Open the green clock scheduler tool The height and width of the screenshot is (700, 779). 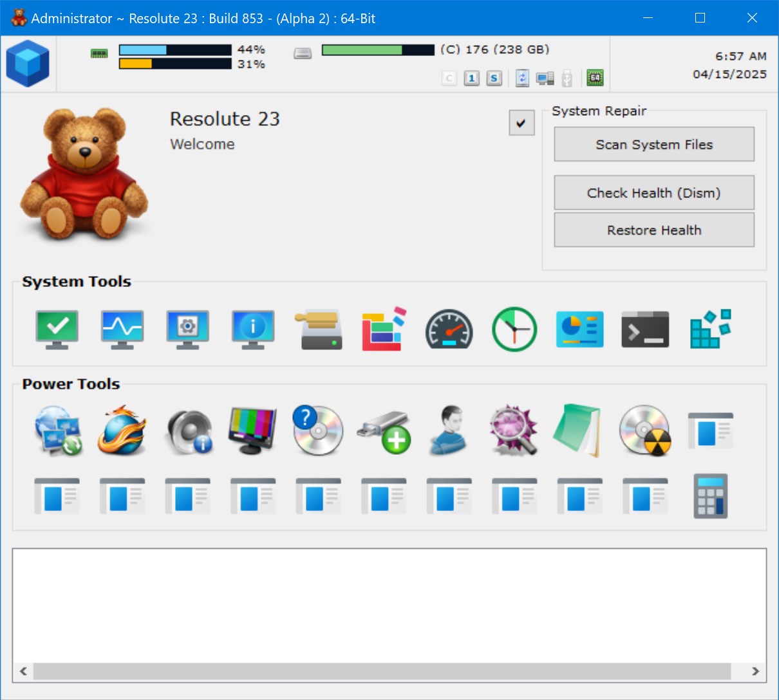coord(514,329)
